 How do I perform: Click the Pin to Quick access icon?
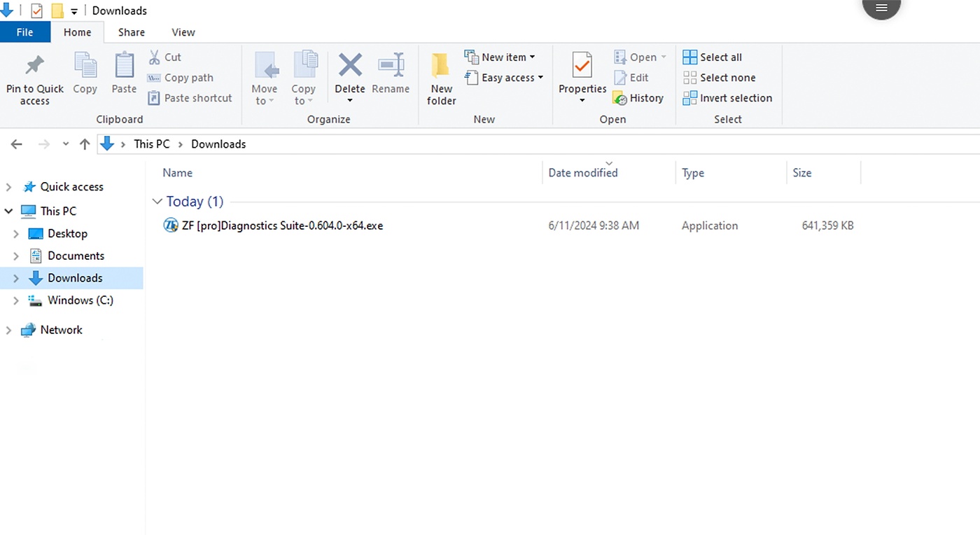[x=34, y=67]
